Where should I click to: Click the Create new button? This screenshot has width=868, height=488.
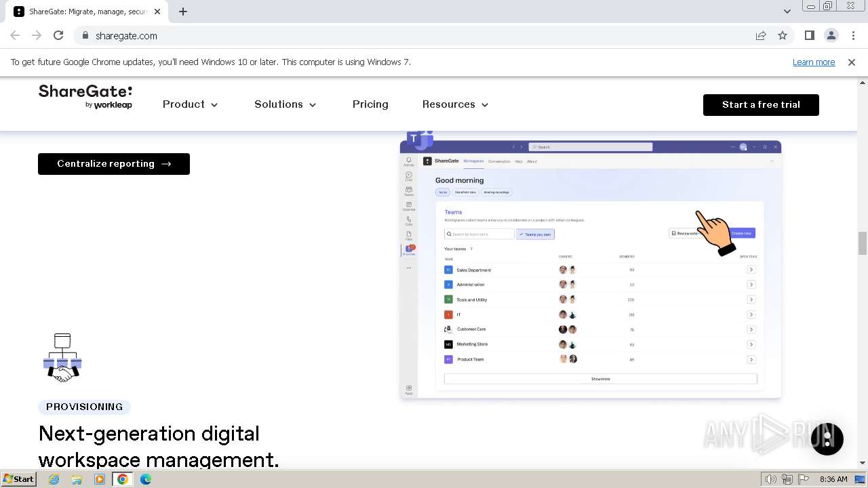742,233
